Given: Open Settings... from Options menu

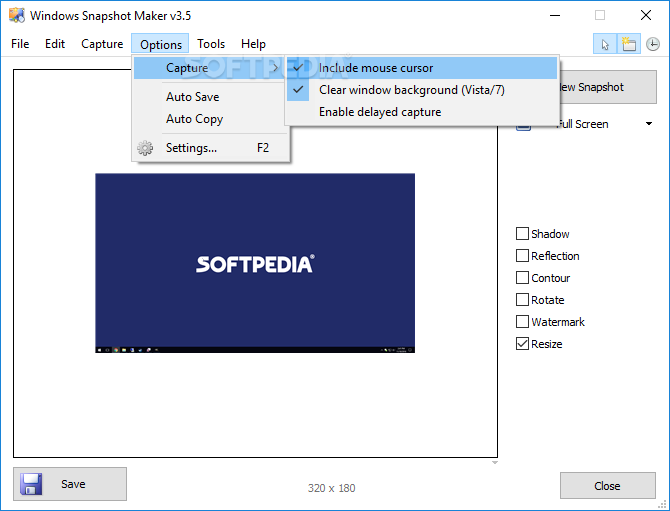Looking at the screenshot, I should tap(210, 148).
